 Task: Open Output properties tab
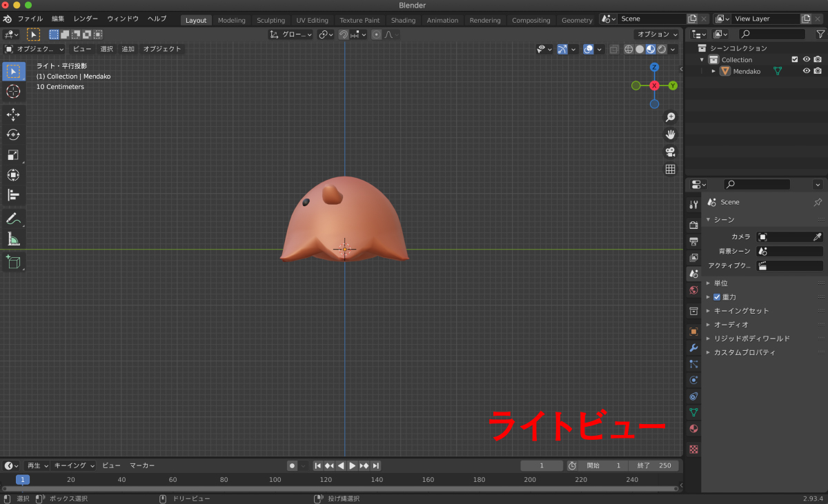click(693, 241)
